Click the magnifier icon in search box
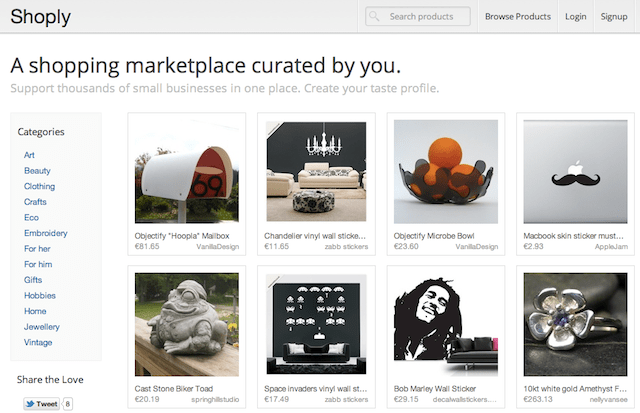 [377, 17]
